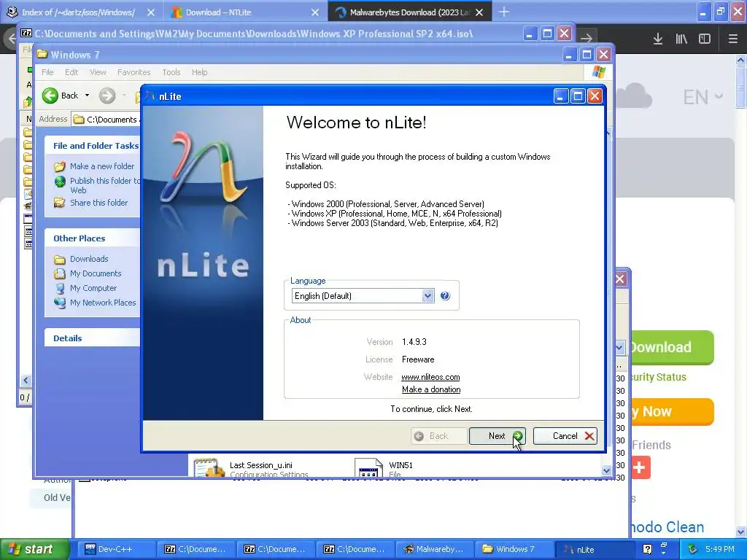Click Make a new folder task
This screenshot has height=560, width=747.
(102, 166)
